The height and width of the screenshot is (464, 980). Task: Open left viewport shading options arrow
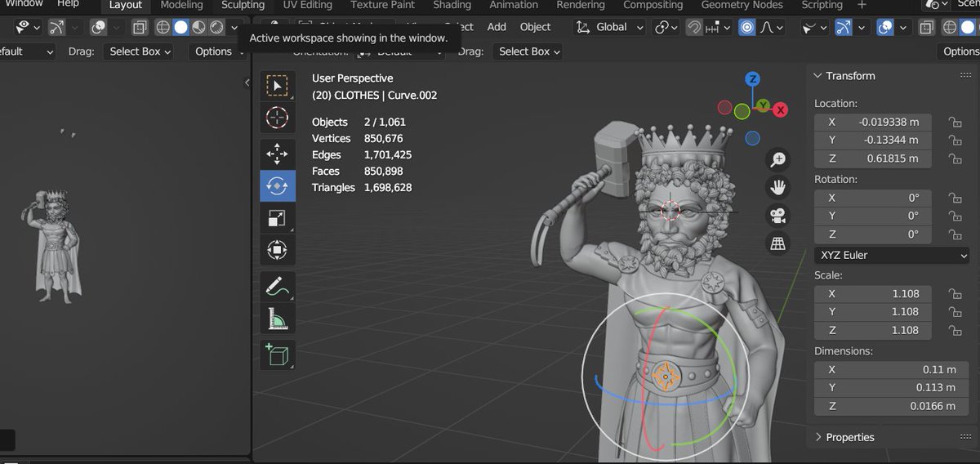click(235, 27)
